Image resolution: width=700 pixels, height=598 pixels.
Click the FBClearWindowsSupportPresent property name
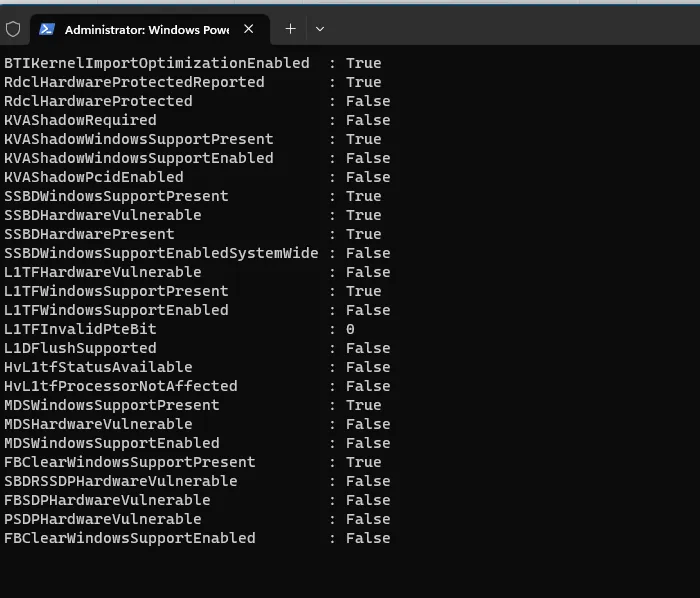pos(130,462)
